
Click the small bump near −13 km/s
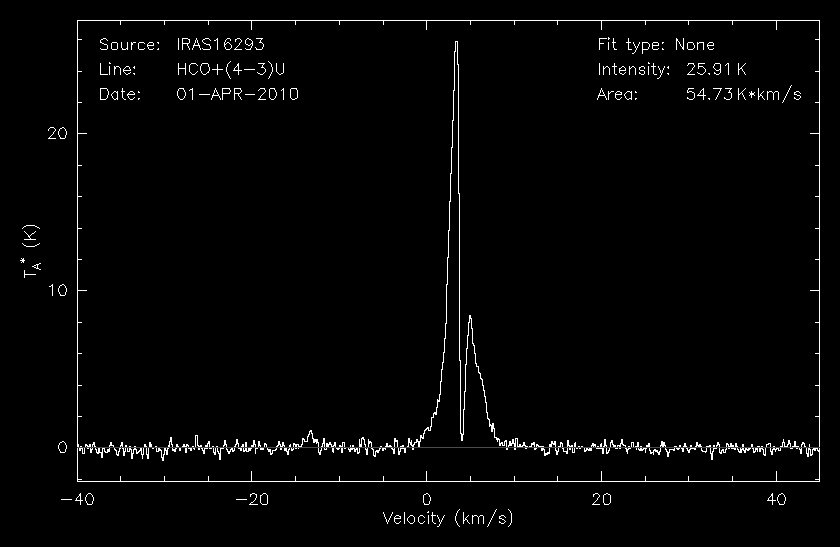pos(310,432)
